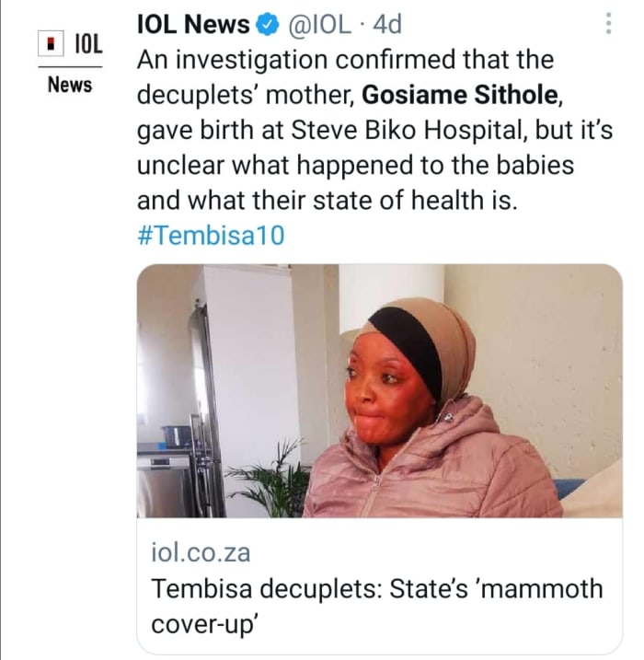This screenshot has width=644, height=660.
Task: Click the @IOL handle
Action: pos(322,26)
